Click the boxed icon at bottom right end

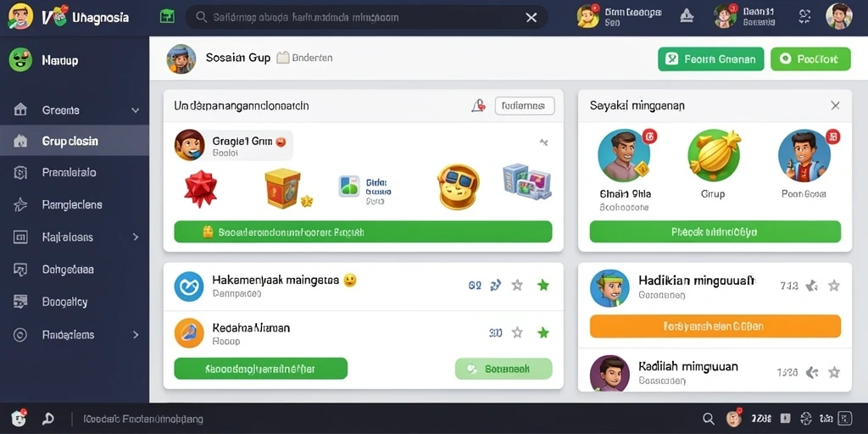(x=845, y=419)
